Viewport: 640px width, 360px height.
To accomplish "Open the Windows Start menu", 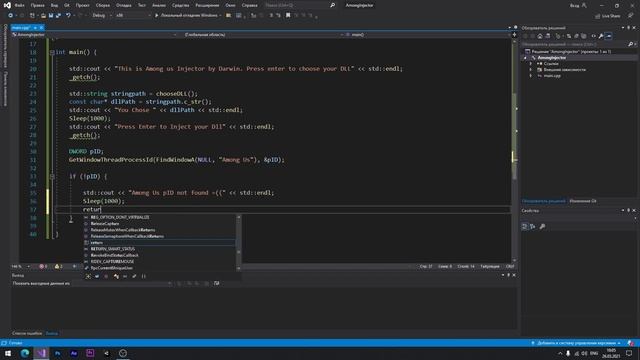I will pos(8,353).
